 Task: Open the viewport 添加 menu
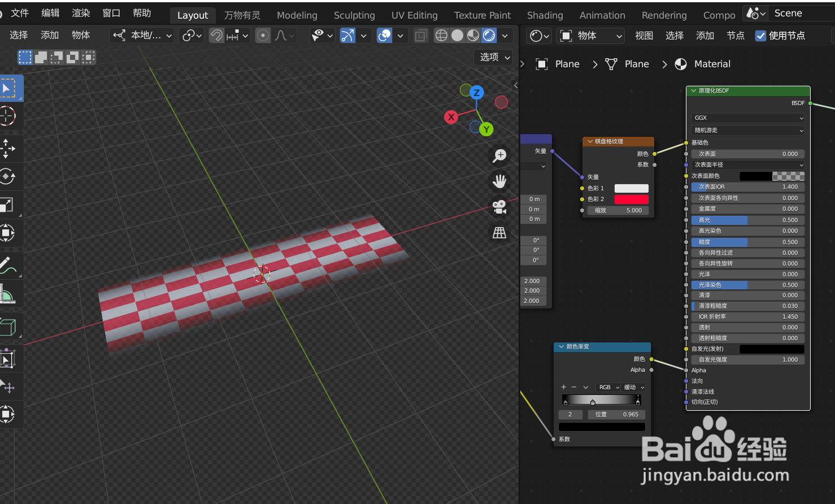click(50, 35)
